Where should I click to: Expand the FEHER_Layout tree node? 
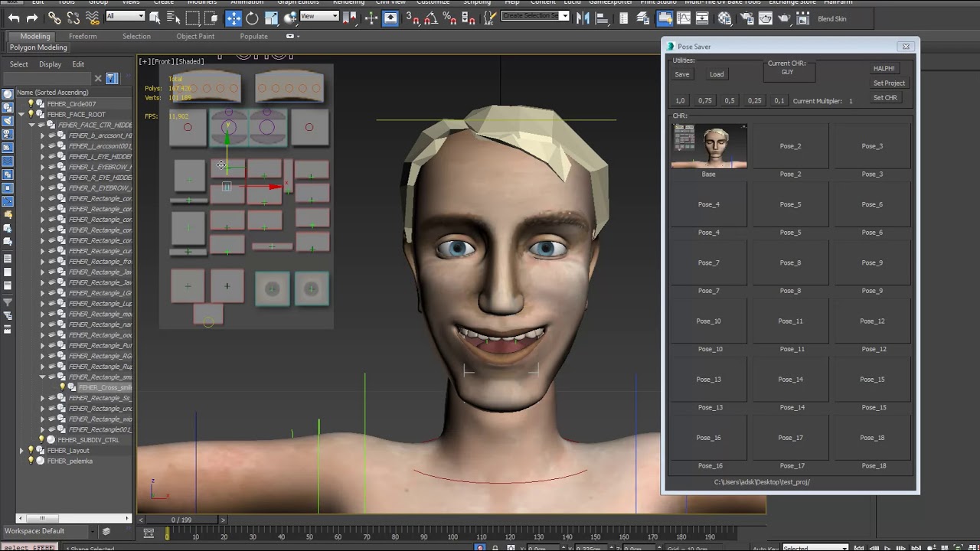(x=21, y=451)
